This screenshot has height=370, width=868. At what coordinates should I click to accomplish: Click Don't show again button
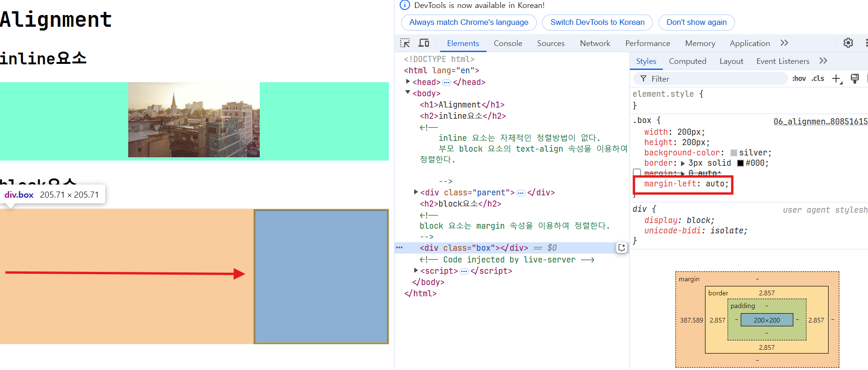coord(697,22)
